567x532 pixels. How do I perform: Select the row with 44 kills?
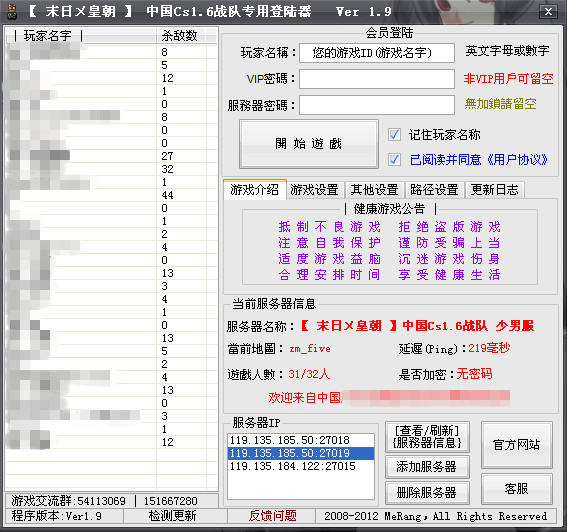click(x=111, y=195)
